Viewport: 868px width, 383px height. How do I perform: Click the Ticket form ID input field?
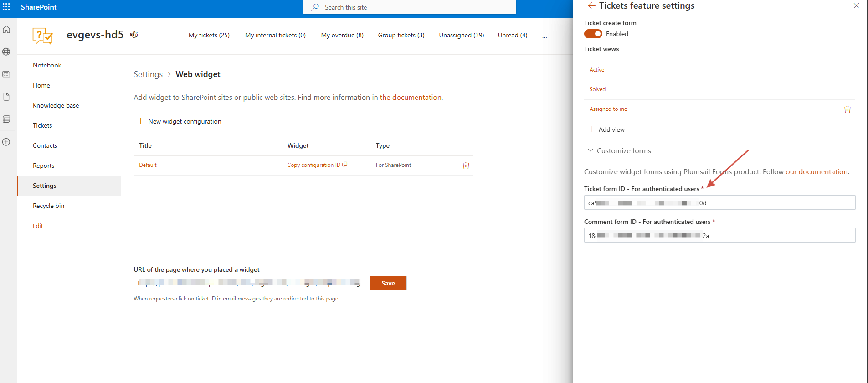(719, 203)
